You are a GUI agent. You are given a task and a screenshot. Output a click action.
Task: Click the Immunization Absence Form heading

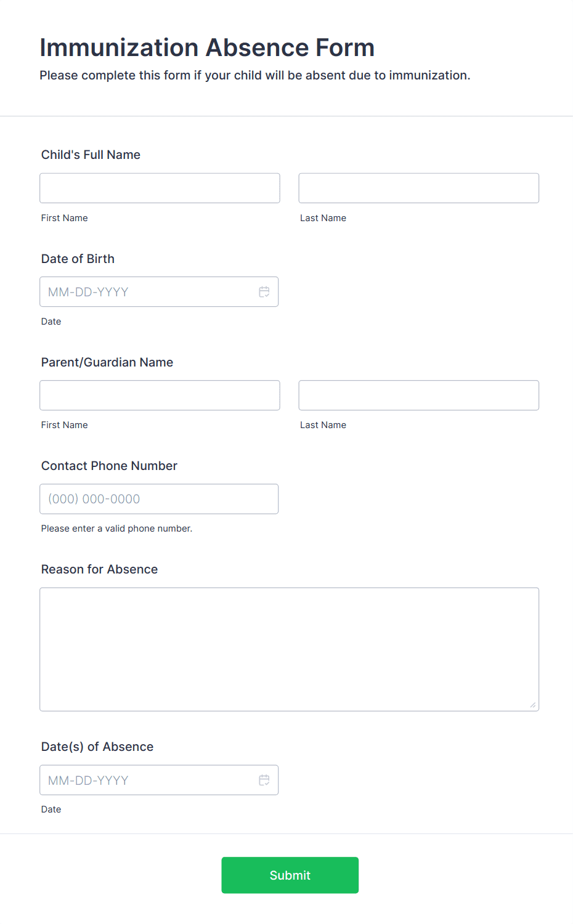click(x=207, y=47)
